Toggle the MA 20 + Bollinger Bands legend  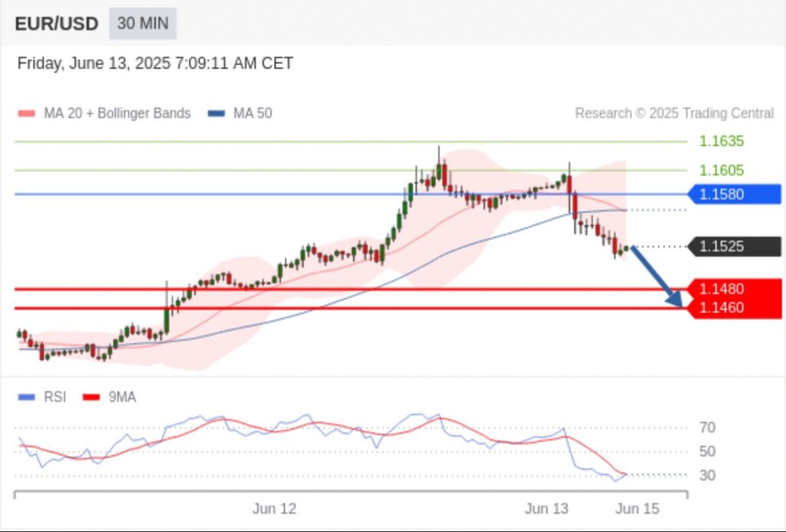[x=117, y=114]
